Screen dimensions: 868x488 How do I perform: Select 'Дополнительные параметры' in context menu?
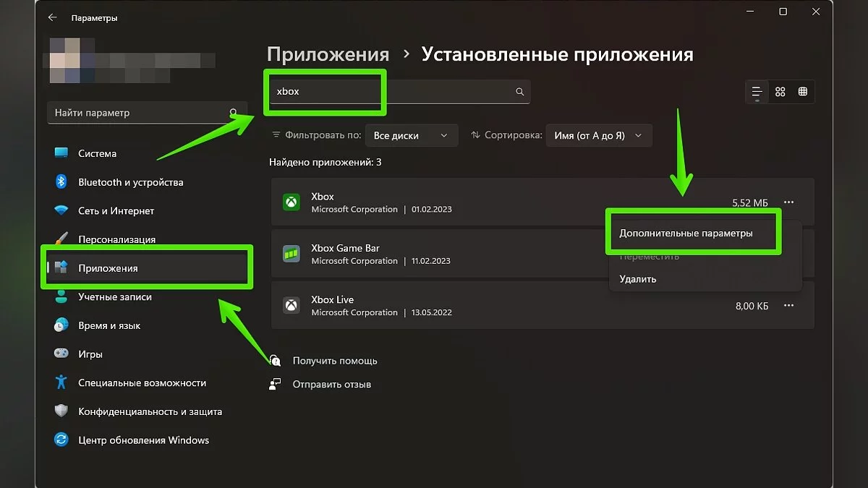pyautogui.click(x=686, y=234)
